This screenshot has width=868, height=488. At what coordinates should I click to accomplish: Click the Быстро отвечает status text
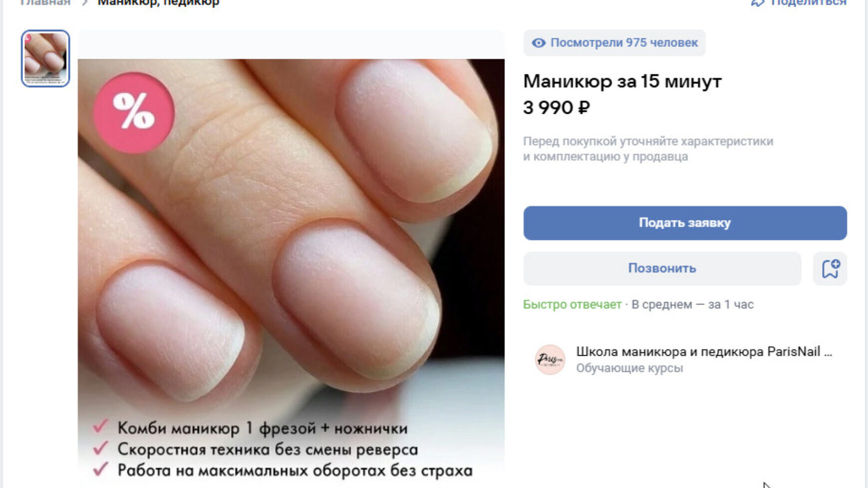[572, 304]
